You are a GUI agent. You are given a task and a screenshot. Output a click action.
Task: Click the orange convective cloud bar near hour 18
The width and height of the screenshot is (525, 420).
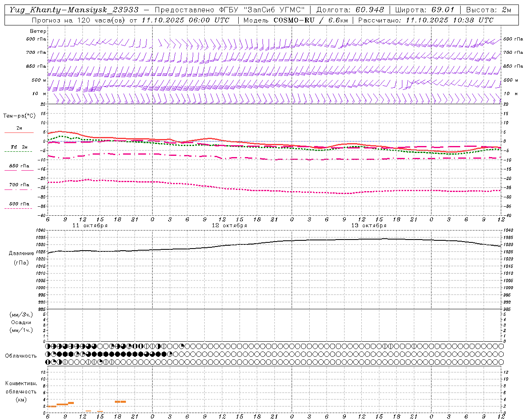click(x=120, y=402)
